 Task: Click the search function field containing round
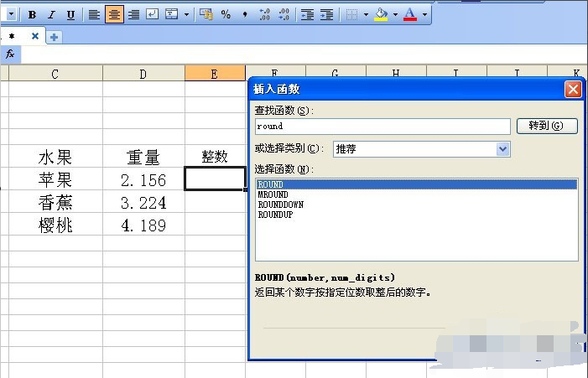point(382,126)
